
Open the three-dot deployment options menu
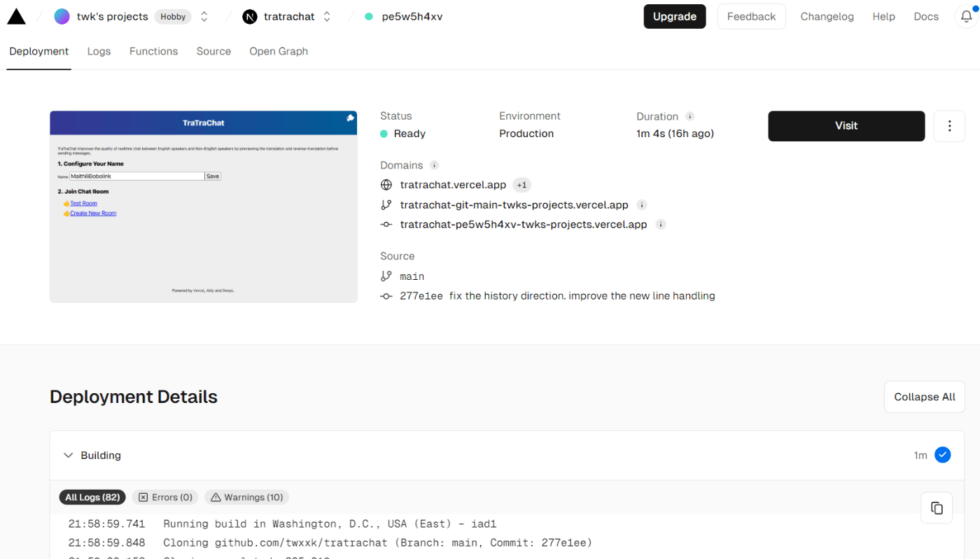point(949,126)
